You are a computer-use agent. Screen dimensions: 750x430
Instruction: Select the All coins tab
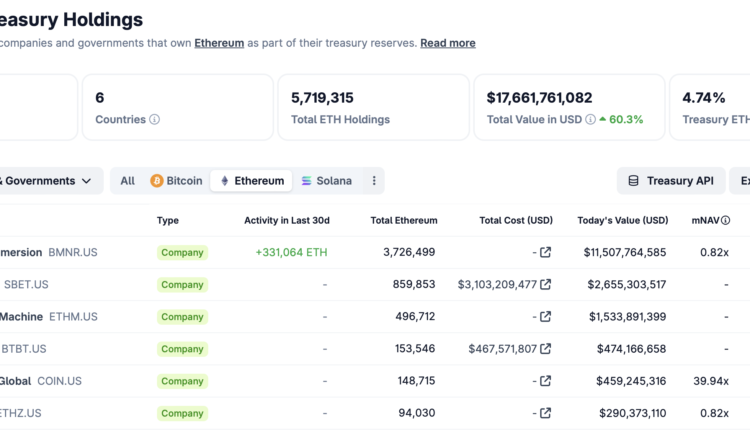click(x=127, y=181)
